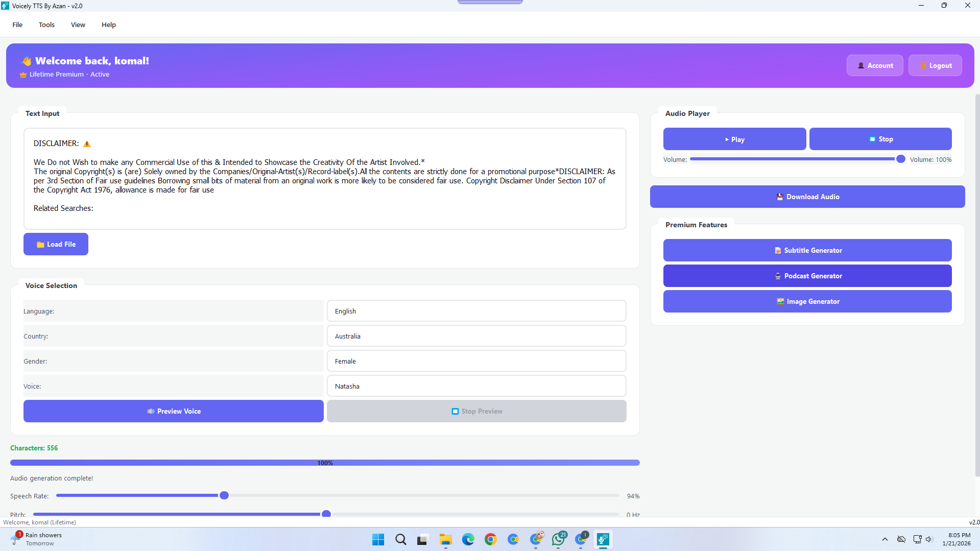Viewport: 980px width, 551px height.
Task: Click the Account person icon
Action: pos(861,65)
